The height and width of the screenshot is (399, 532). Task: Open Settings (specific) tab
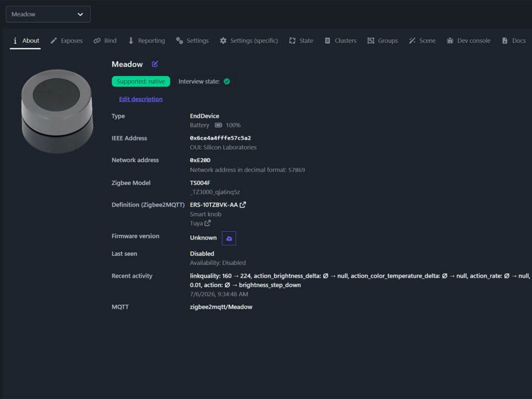249,41
